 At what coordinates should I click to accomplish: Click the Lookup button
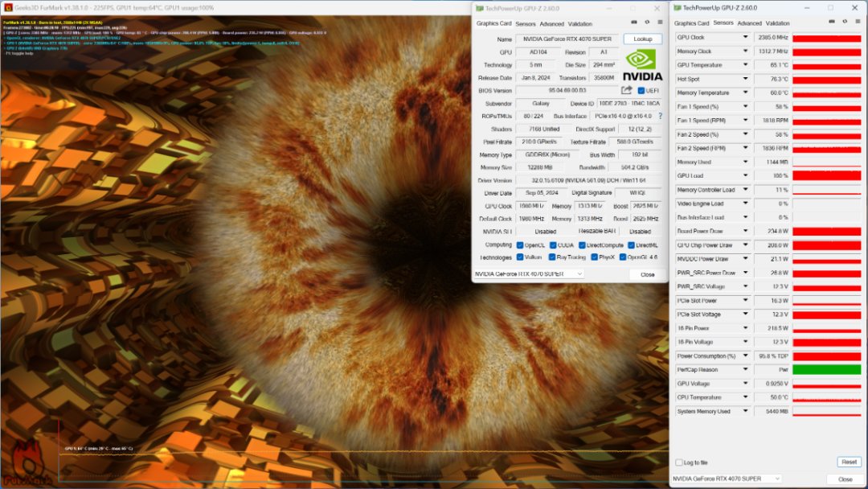click(643, 39)
